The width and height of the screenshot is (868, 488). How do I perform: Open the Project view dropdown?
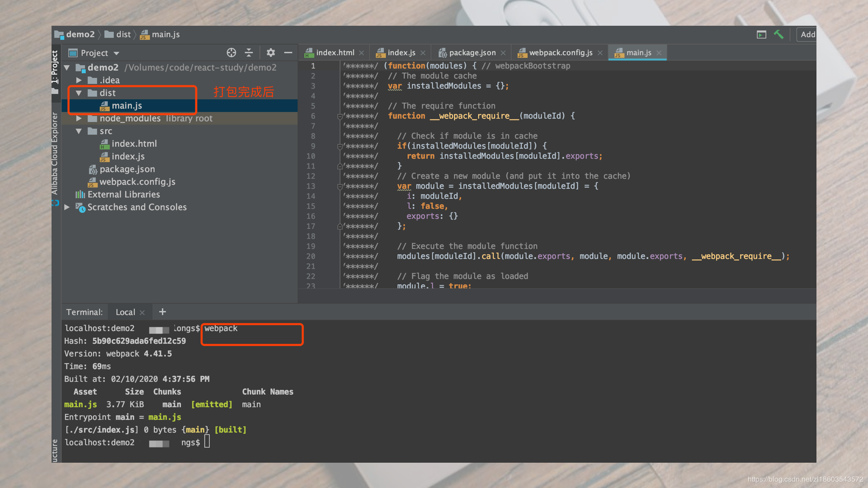116,53
